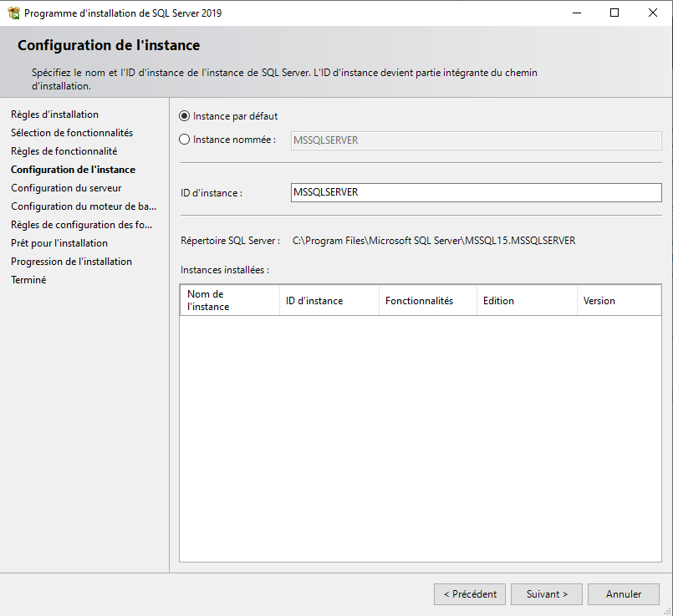Open the 'Règles d'installation' step
This screenshot has width=673, height=616.
(54, 115)
